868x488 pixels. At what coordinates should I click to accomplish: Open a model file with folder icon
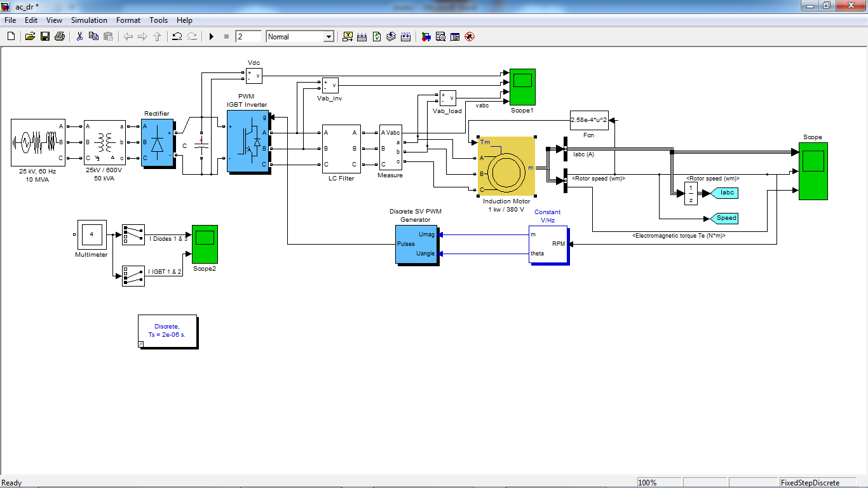coord(30,37)
